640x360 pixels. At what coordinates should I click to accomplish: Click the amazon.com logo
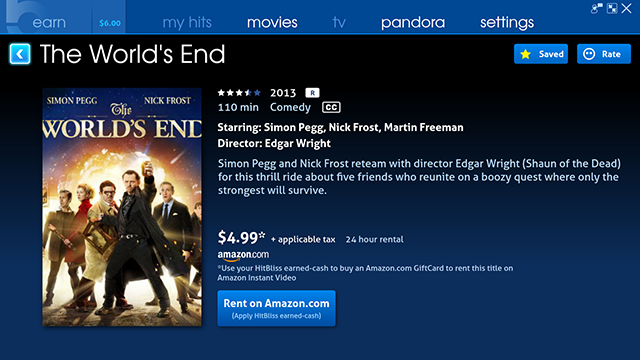[x=243, y=255]
